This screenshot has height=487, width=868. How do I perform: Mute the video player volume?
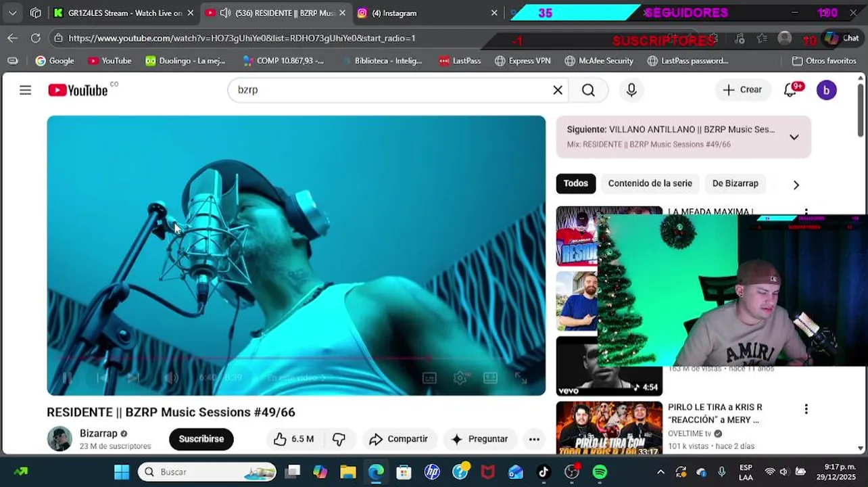tap(171, 378)
